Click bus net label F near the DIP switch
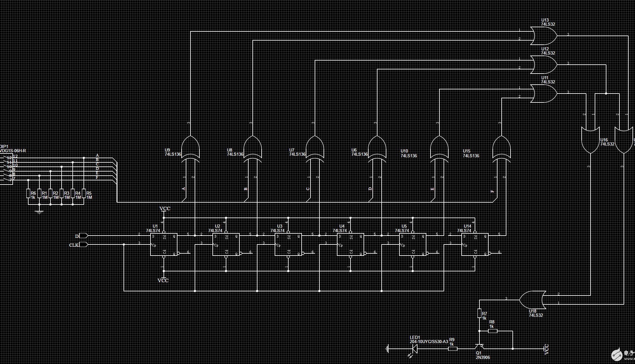Viewport: 635px width, 364px height. click(x=97, y=178)
